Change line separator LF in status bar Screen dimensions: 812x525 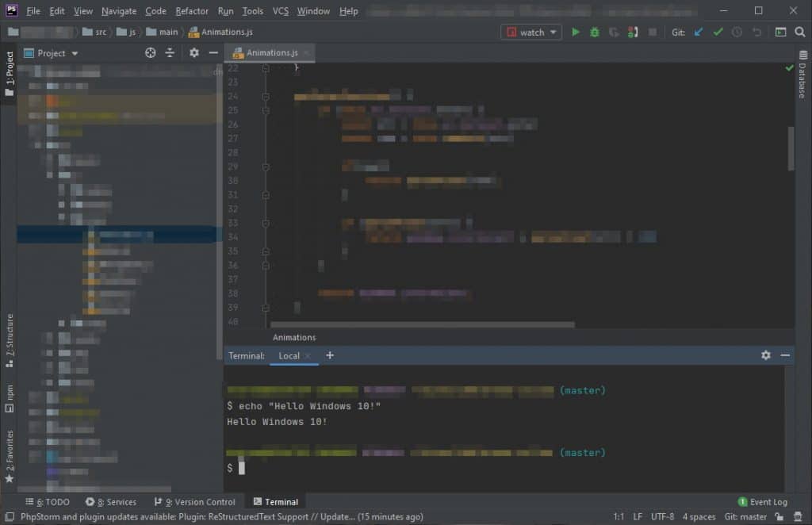[638, 517]
